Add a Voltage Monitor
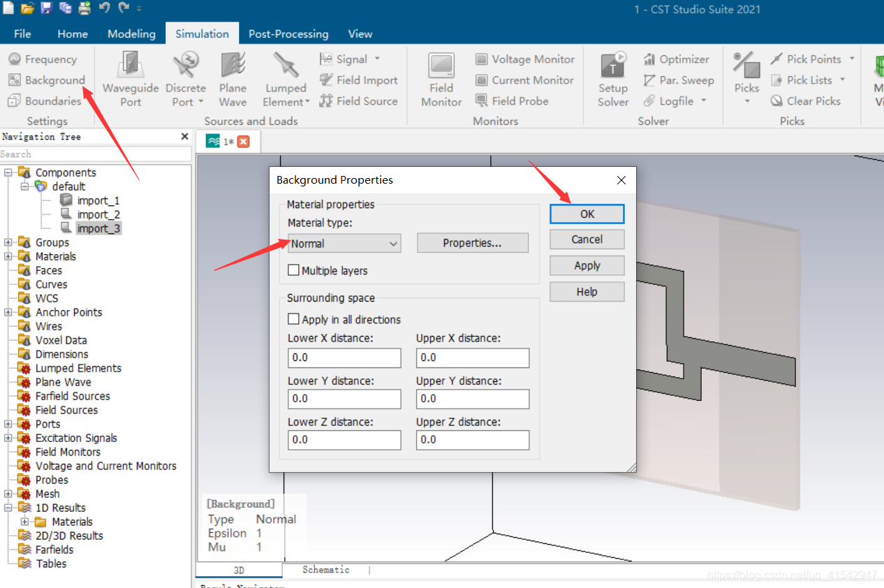 click(x=525, y=59)
